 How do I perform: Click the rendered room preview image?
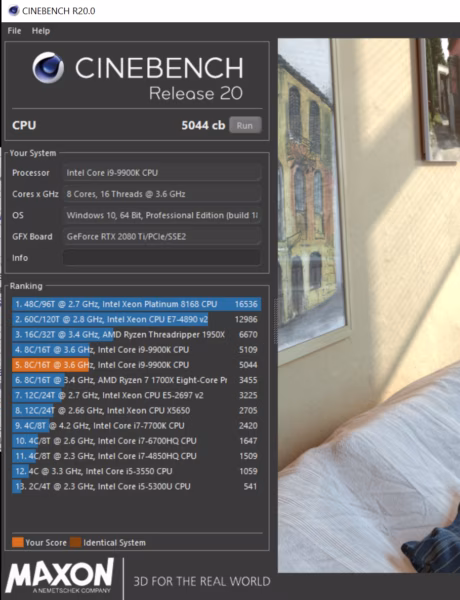[x=369, y=305]
